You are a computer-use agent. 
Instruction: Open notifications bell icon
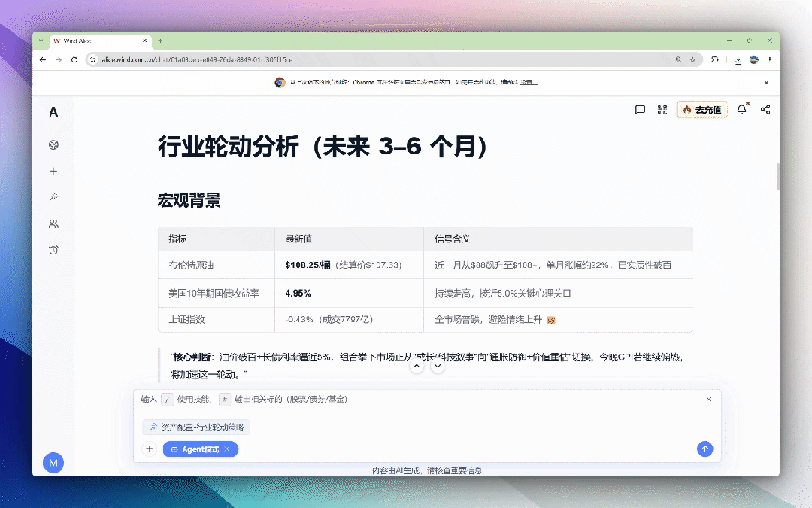point(742,109)
